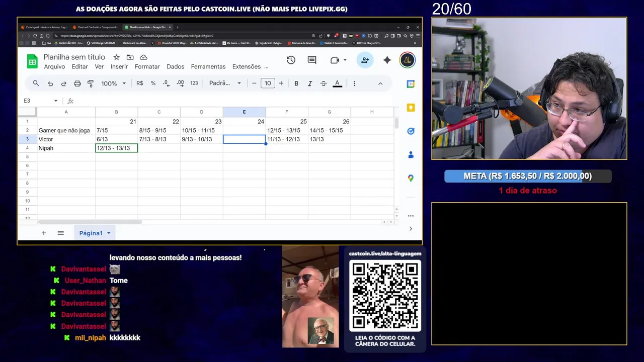This screenshot has height=362, width=644.
Task: Open the Google account avatar
Action: [x=407, y=60]
